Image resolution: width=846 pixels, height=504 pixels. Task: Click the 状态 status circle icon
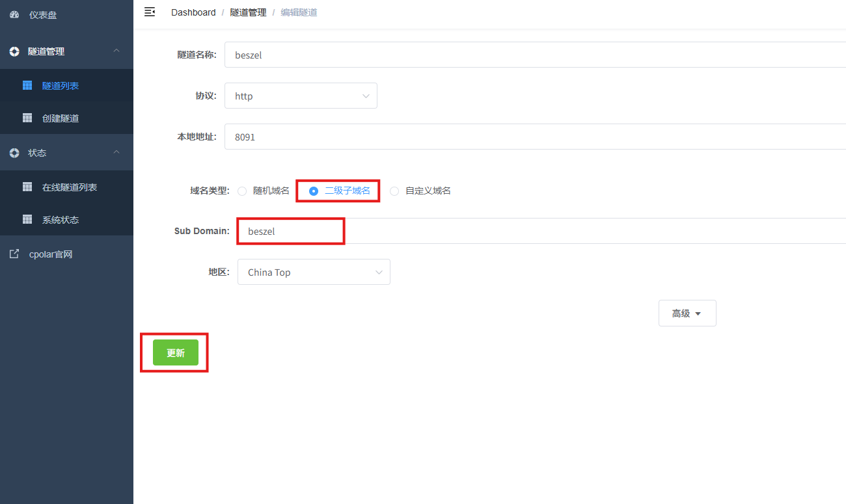[14, 153]
